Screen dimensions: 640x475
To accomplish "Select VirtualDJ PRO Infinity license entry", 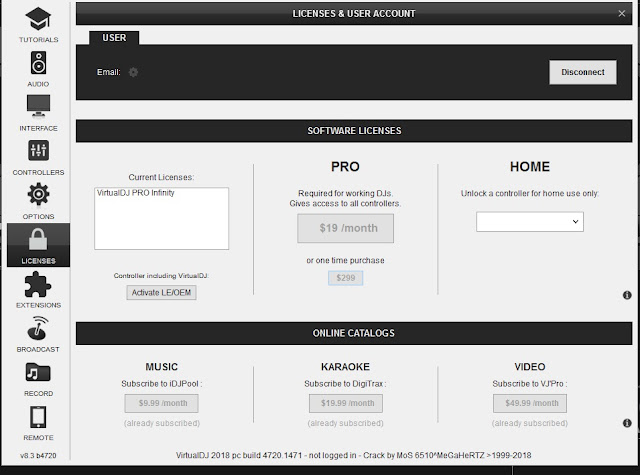I will pos(136,193).
